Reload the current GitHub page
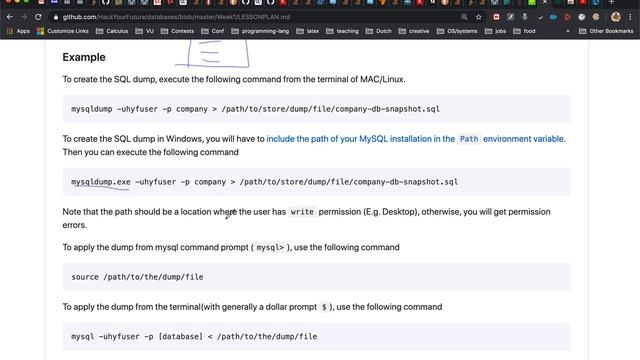The image size is (640, 360). coord(38,17)
